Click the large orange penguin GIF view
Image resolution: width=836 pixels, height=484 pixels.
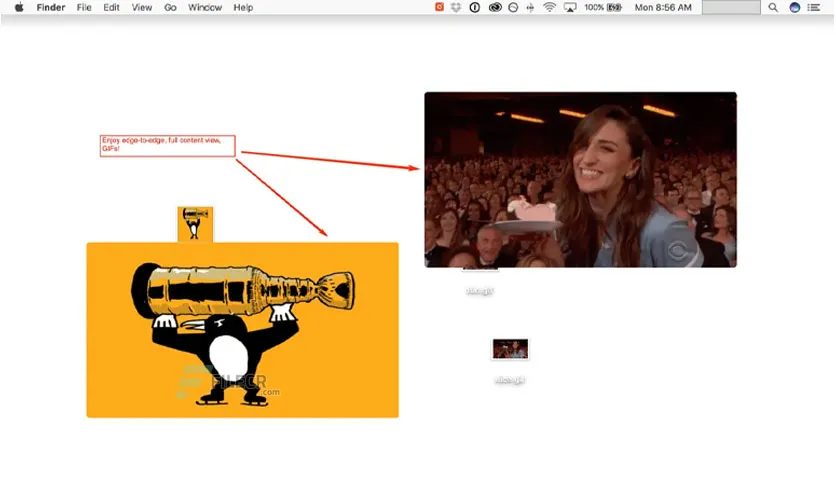(243, 330)
